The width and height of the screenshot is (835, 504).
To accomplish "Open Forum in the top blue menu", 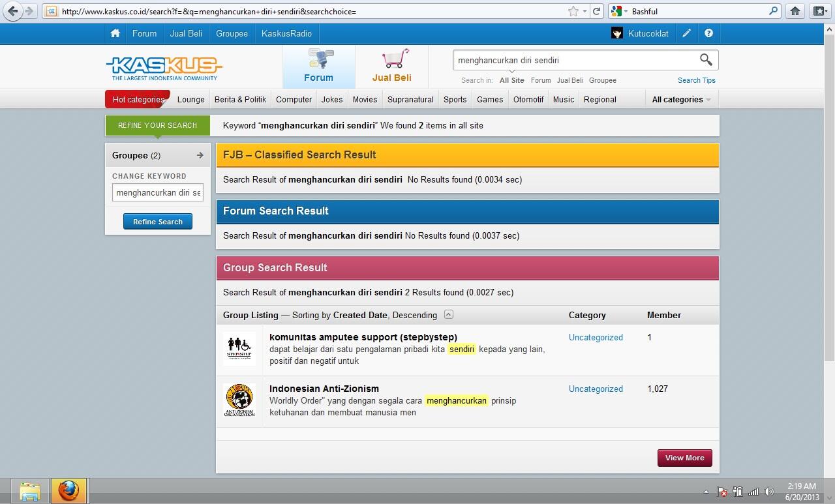I will click(x=144, y=33).
